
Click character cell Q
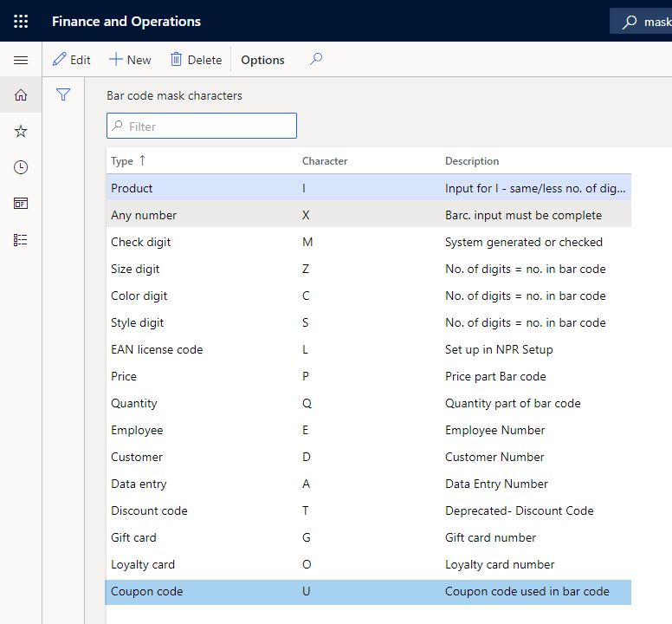tap(307, 403)
